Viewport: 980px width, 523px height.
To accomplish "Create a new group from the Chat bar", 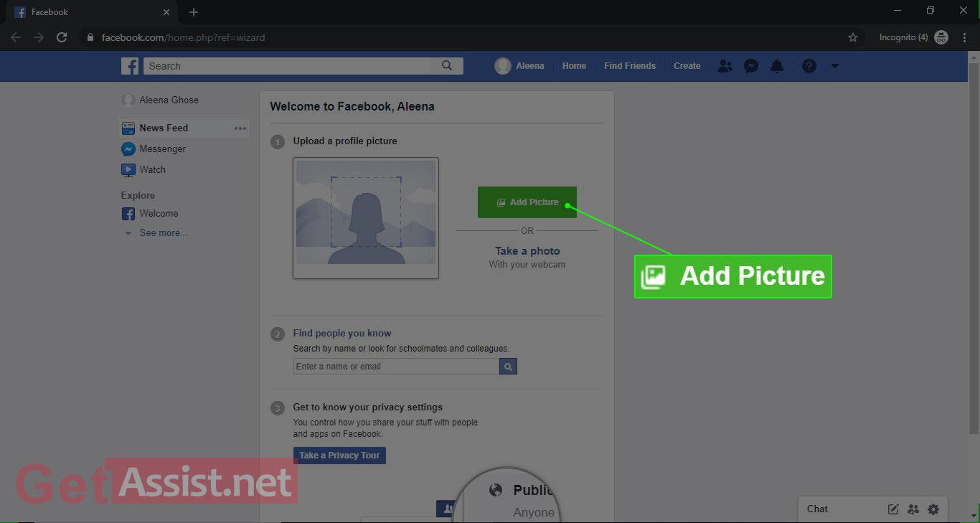I will [x=913, y=509].
